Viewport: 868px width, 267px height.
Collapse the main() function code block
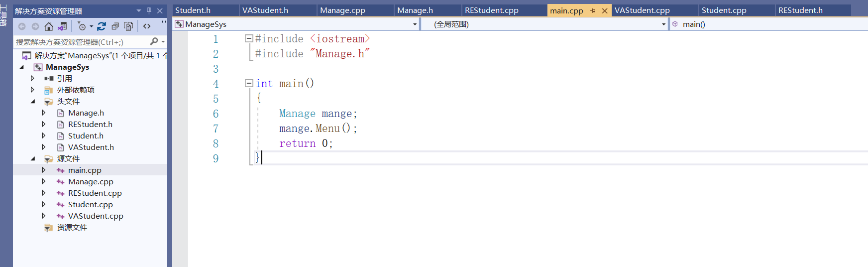(x=248, y=83)
